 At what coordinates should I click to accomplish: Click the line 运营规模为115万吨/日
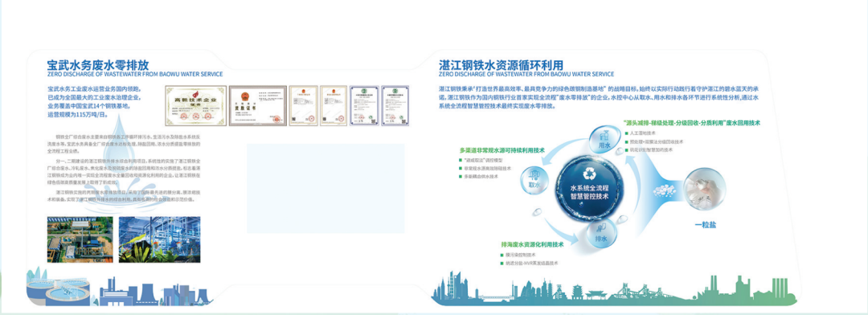pos(78,115)
